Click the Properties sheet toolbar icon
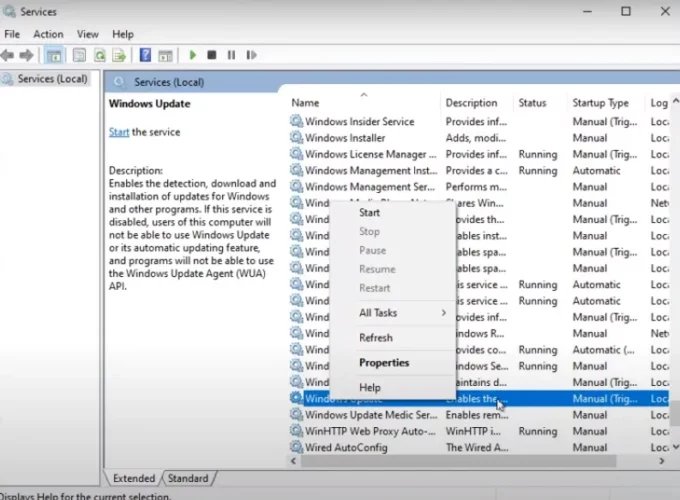Image resolution: width=680 pixels, height=500 pixels. 79,56
